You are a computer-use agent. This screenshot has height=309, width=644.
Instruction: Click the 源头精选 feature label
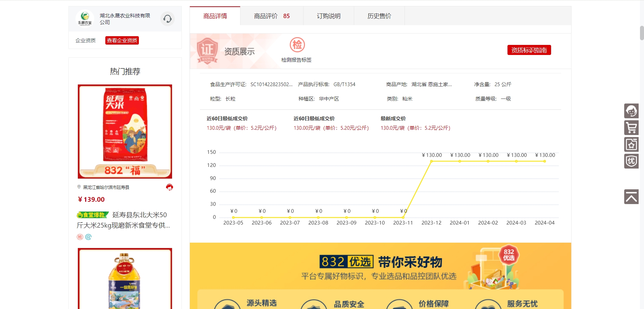point(262,303)
